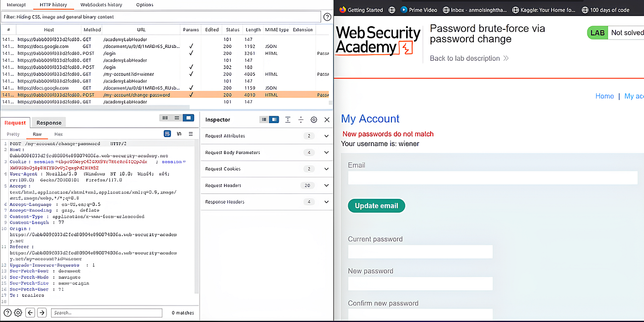
Task: Open Kaggle Your Home bookmark
Action: click(x=543, y=10)
